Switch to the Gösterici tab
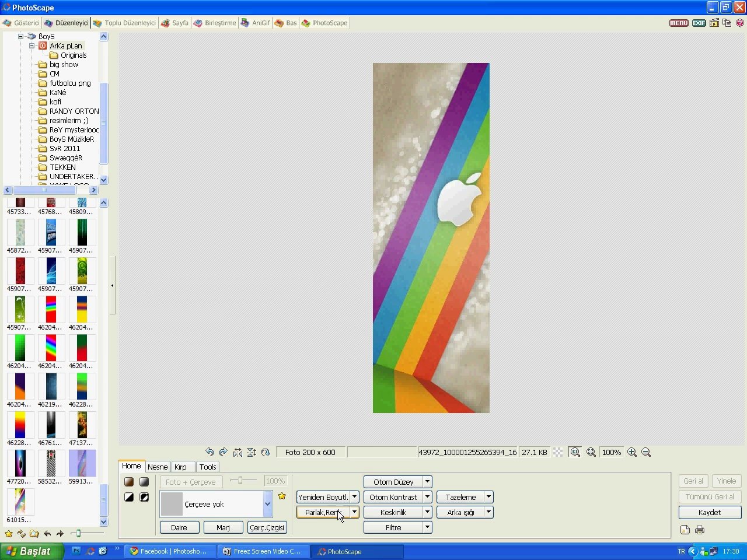The height and width of the screenshot is (560, 747). (21, 23)
